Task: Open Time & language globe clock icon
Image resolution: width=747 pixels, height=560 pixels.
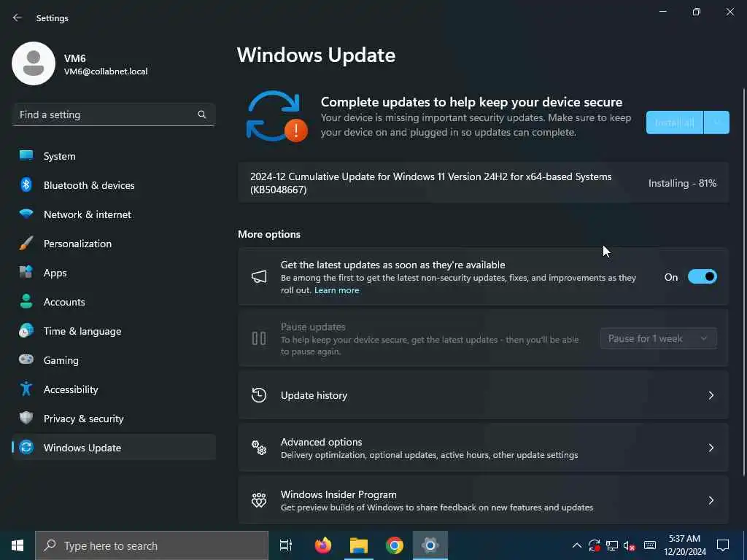Action: pos(26,330)
